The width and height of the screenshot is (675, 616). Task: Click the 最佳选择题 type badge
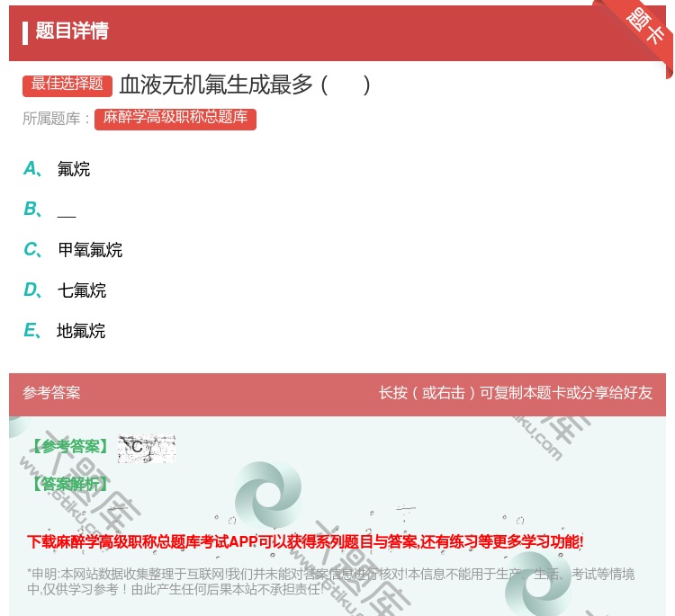tap(67, 85)
